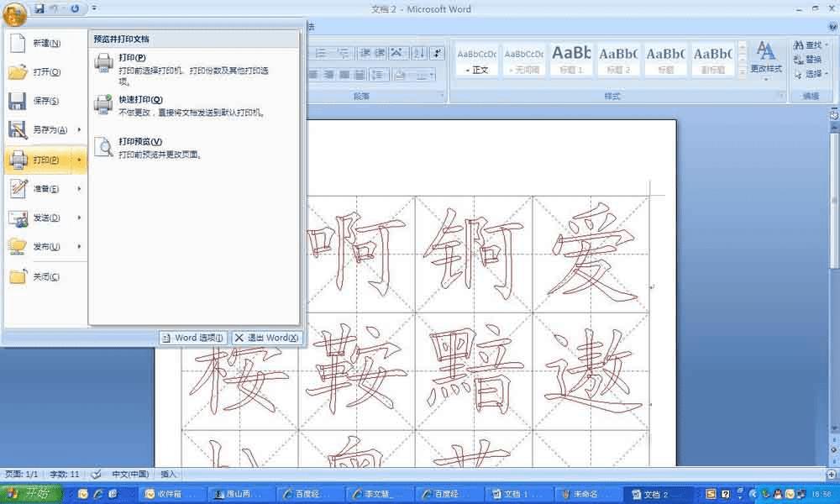840x504 pixels.
Task: Open the 选择 select dropdown
Action: (x=811, y=73)
